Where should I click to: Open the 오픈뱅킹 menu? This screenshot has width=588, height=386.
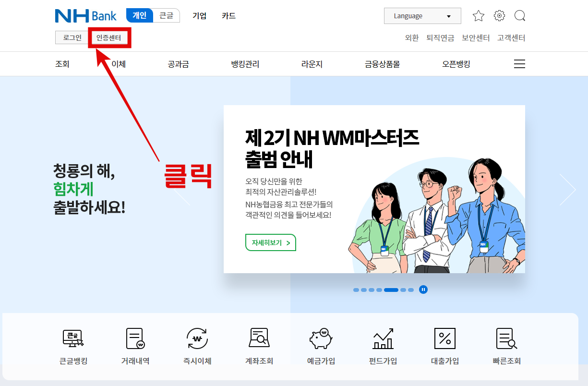pyautogui.click(x=456, y=64)
